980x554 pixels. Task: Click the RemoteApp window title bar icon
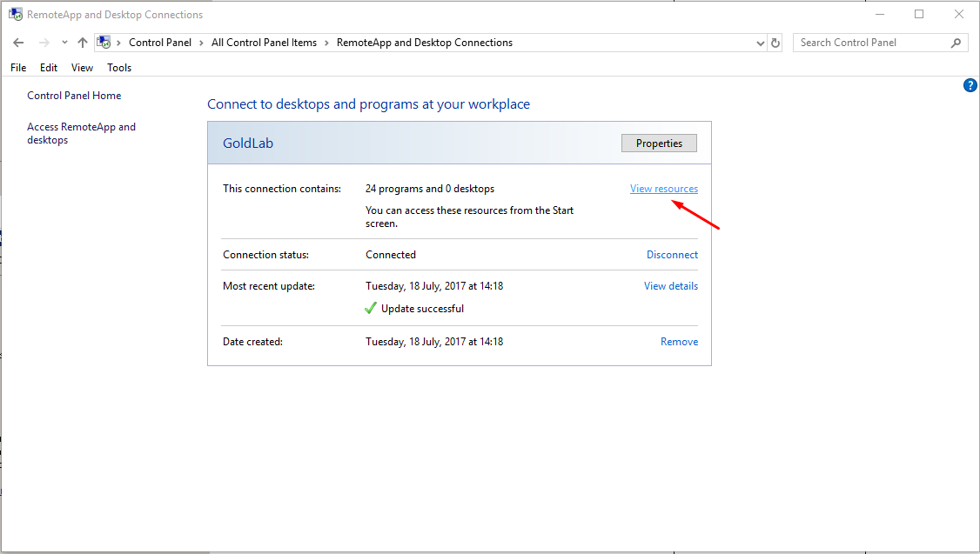pyautogui.click(x=15, y=15)
